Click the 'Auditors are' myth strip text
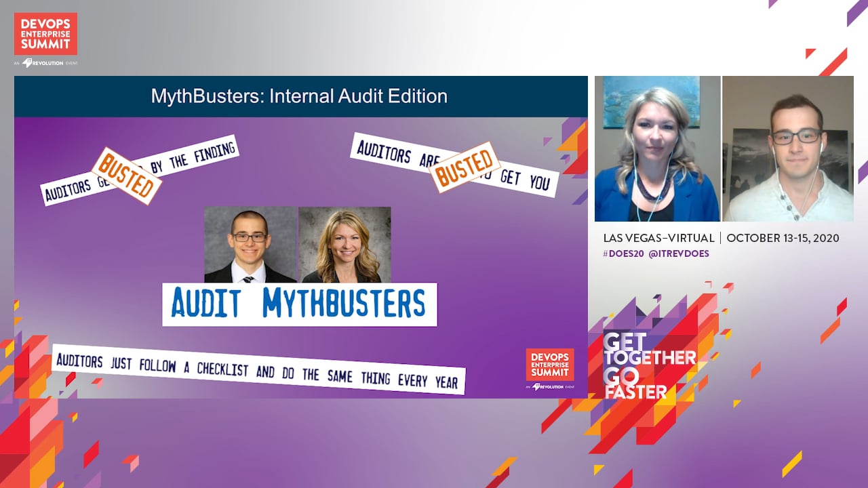The image size is (868, 488). click(x=397, y=154)
